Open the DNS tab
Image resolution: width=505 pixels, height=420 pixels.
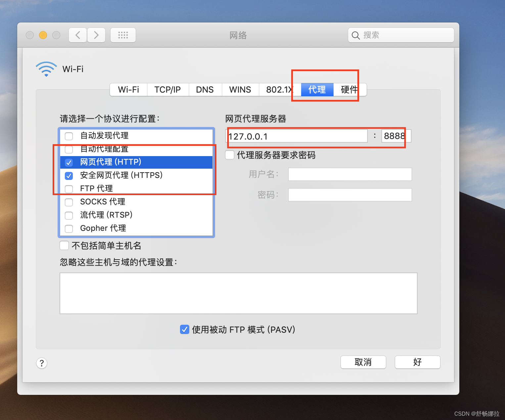205,90
